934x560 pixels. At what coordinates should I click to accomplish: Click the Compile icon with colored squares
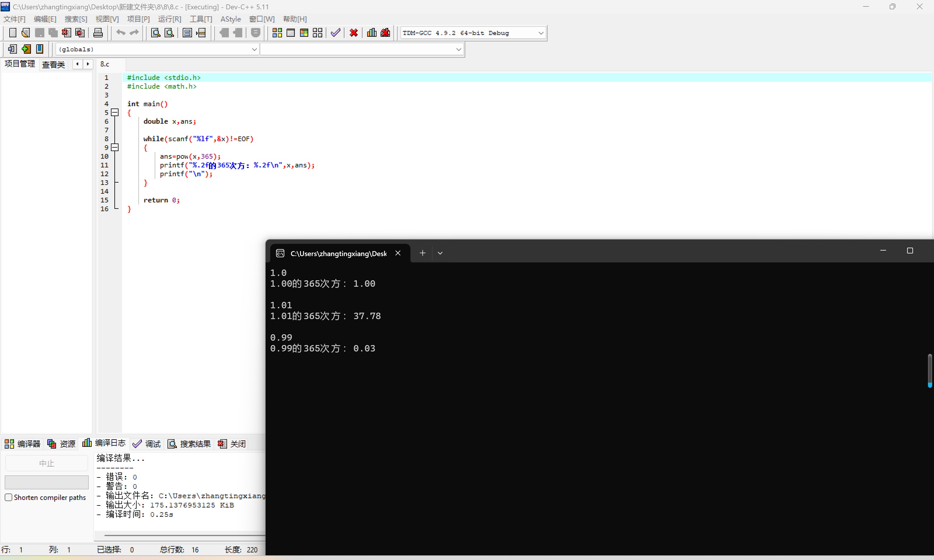tap(277, 33)
